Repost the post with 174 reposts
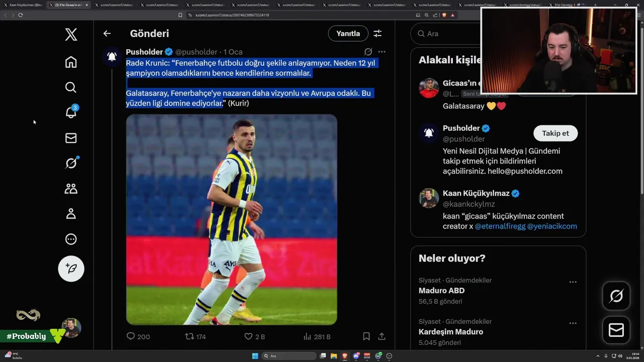Viewport: 644px width, 362px height. 196,336
